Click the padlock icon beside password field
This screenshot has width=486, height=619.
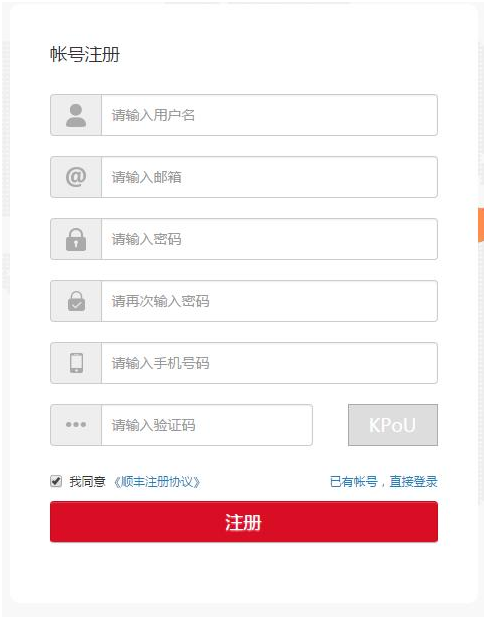(x=76, y=239)
